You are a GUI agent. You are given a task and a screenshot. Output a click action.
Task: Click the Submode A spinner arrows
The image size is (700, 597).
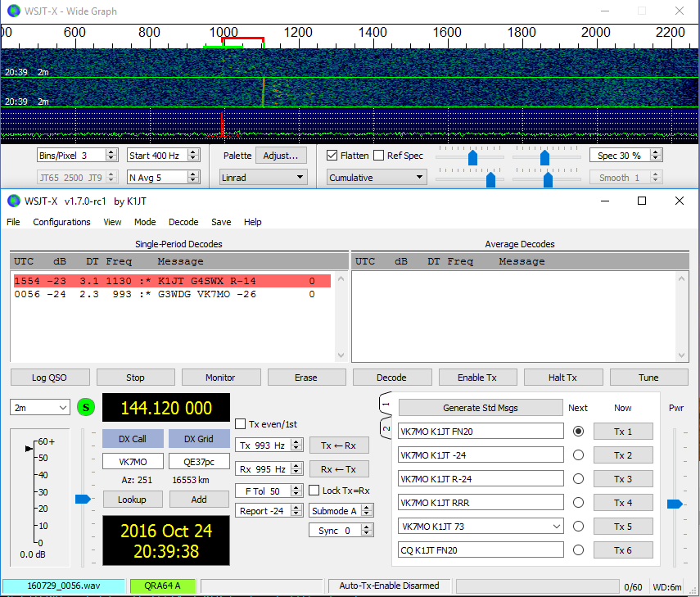(x=367, y=510)
